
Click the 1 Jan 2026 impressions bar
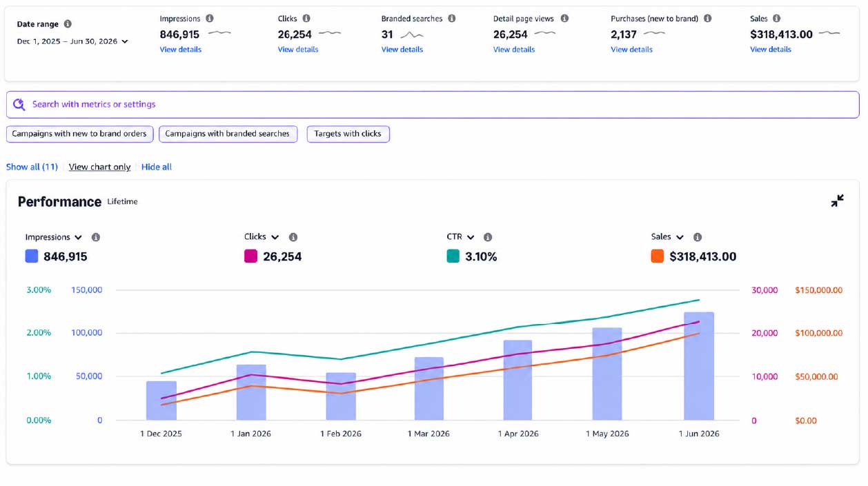tap(251, 392)
